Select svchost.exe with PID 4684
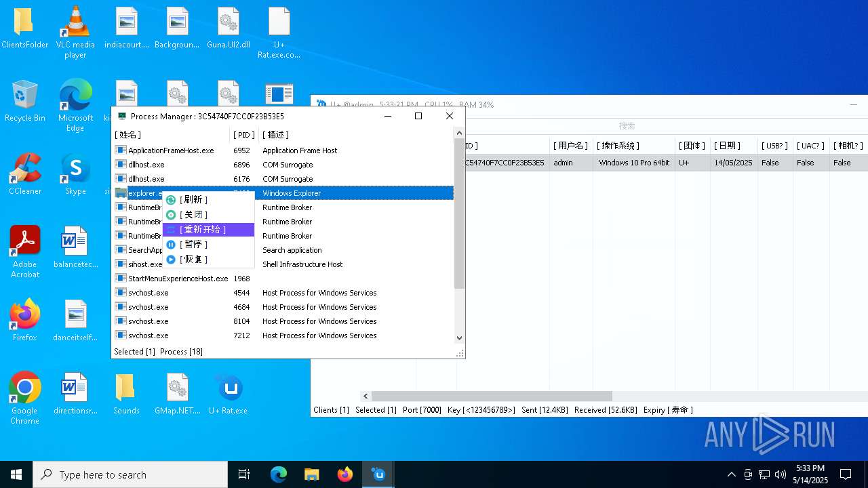868x488 pixels. (283, 307)
